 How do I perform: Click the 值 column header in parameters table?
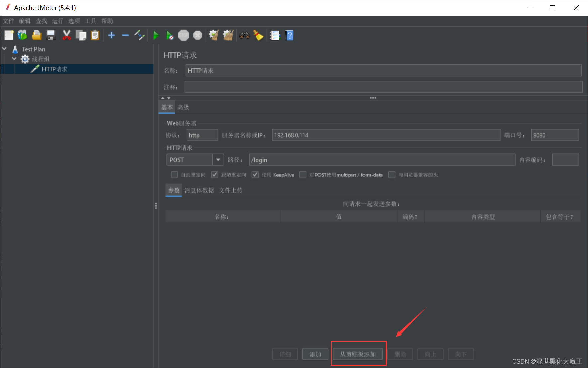(339, 217)
